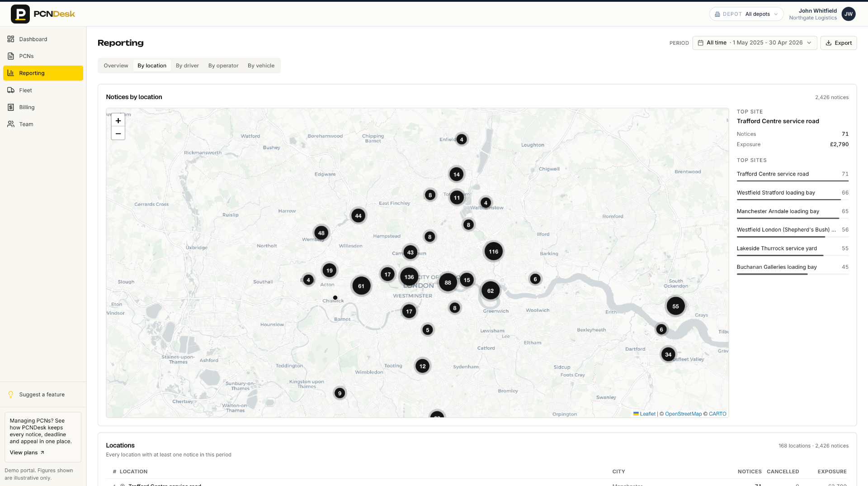Zoom in on the map
The image size is (868, 486).
pos(118,120)
